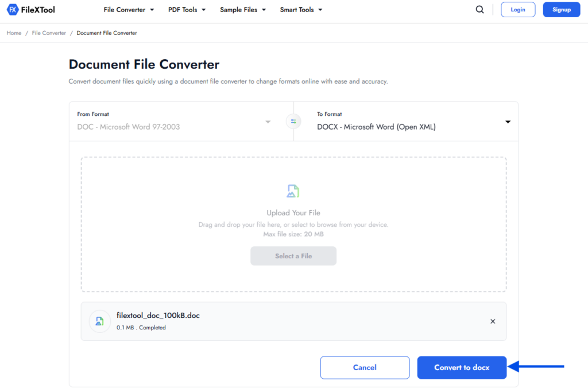
Task: Open the Sample Files menu
Action: tap(243, 10)
